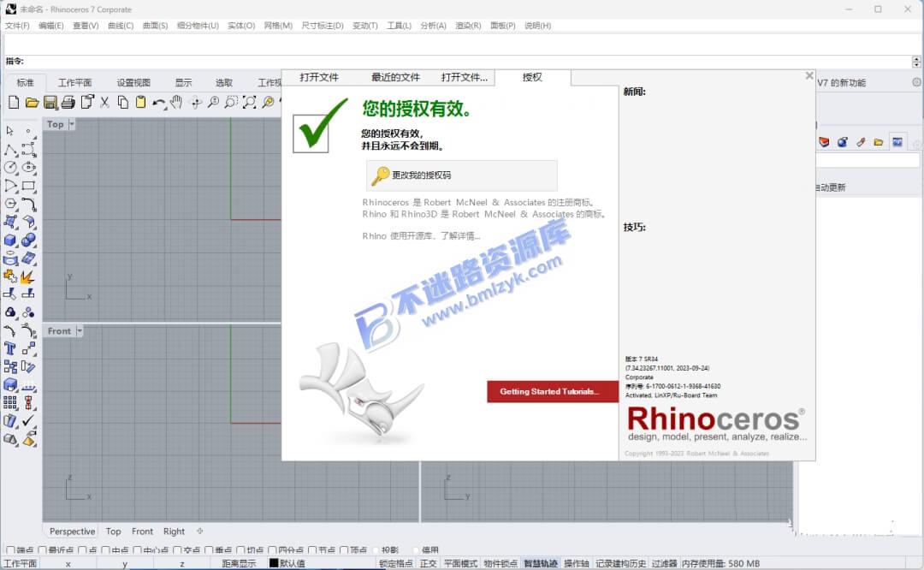Switch to the Perspective viewport tab
924x570 pixels.
click(72, 531)
